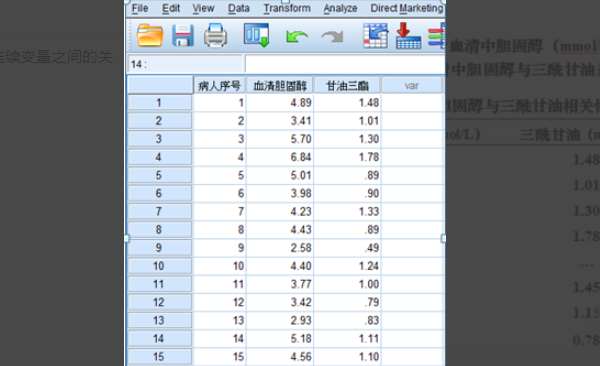
Task: Click the cell containing 1.10
Action: [x=347, y=357]
